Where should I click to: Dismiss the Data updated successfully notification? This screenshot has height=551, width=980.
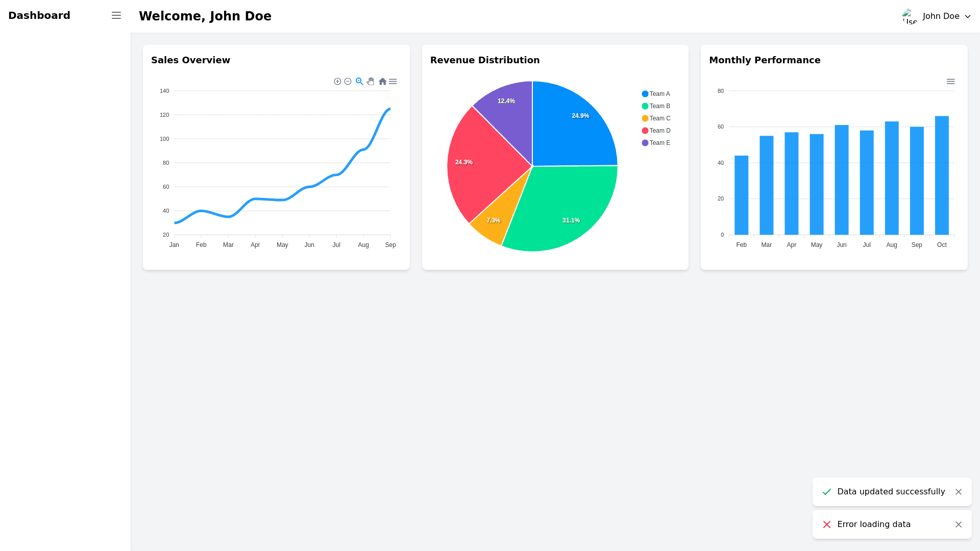point(958,492)
